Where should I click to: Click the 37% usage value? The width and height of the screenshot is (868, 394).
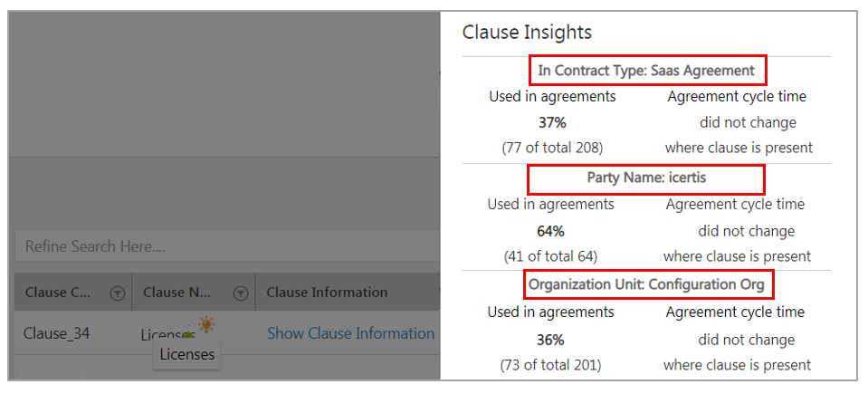[551, 122]
